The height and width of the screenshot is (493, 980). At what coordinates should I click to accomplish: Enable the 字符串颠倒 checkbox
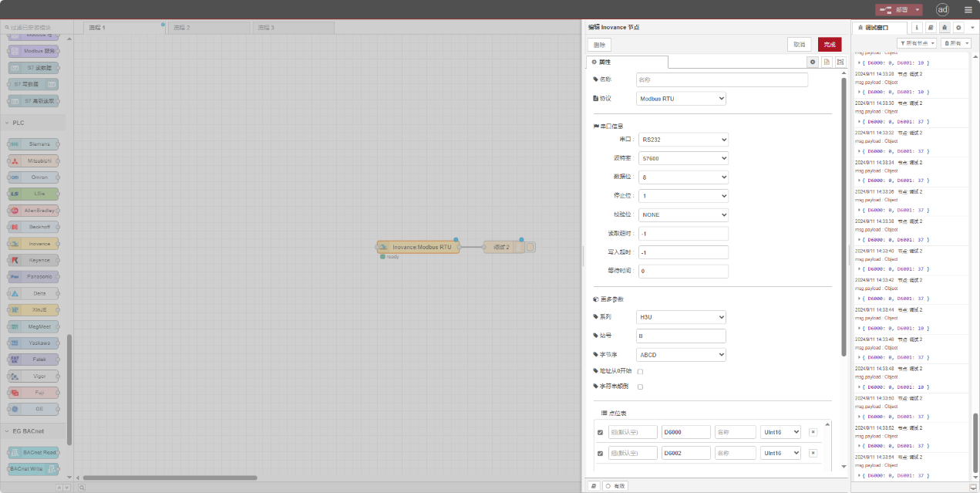coord(640,387)
